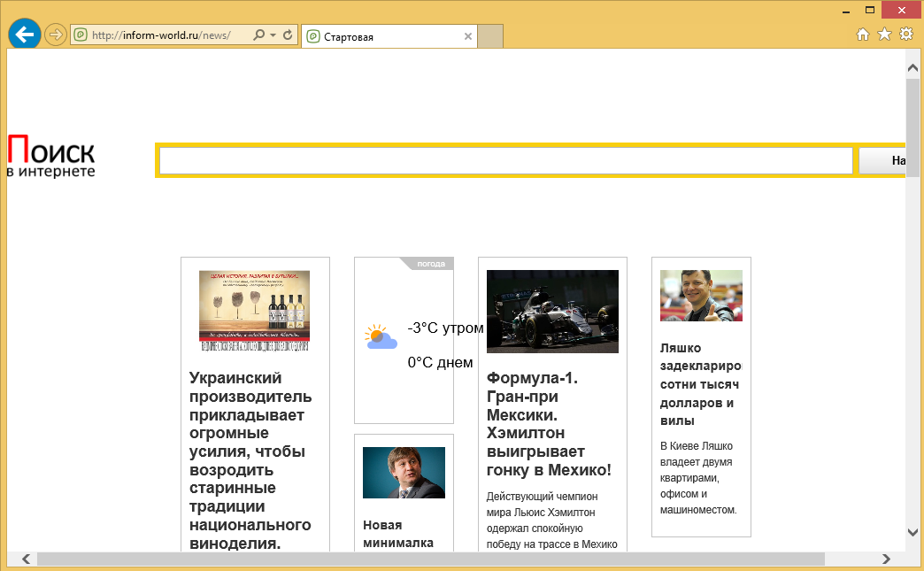This screenshot has height=571, width=924.
Task: Open the Favorites star icon
Action: click(x=883, y=33)
